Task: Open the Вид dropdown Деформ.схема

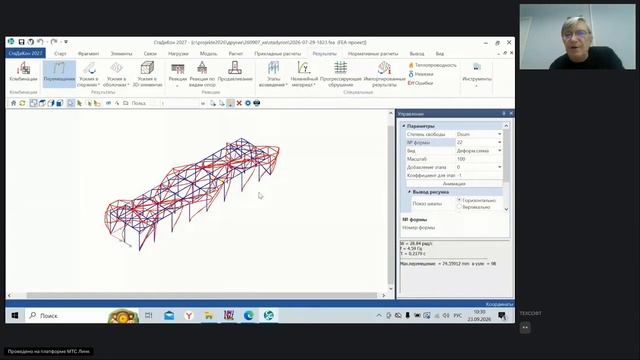Action: (500, 151)
